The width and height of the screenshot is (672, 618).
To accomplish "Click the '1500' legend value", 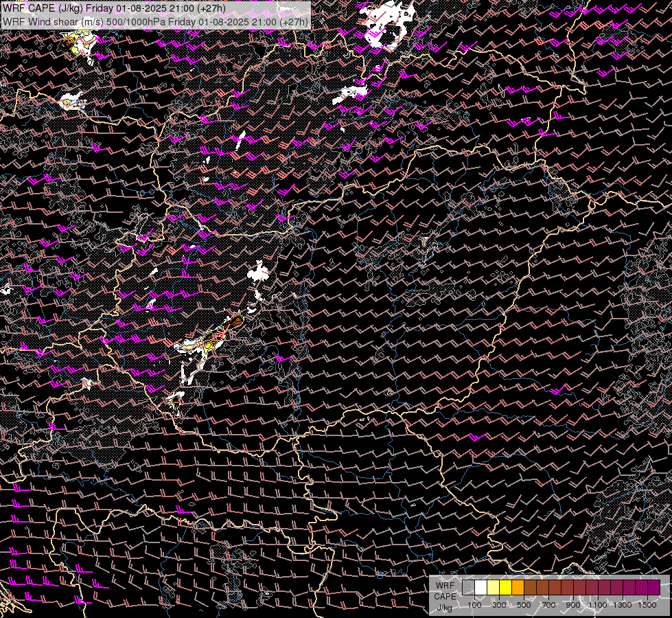I will (x=647, y=605).
